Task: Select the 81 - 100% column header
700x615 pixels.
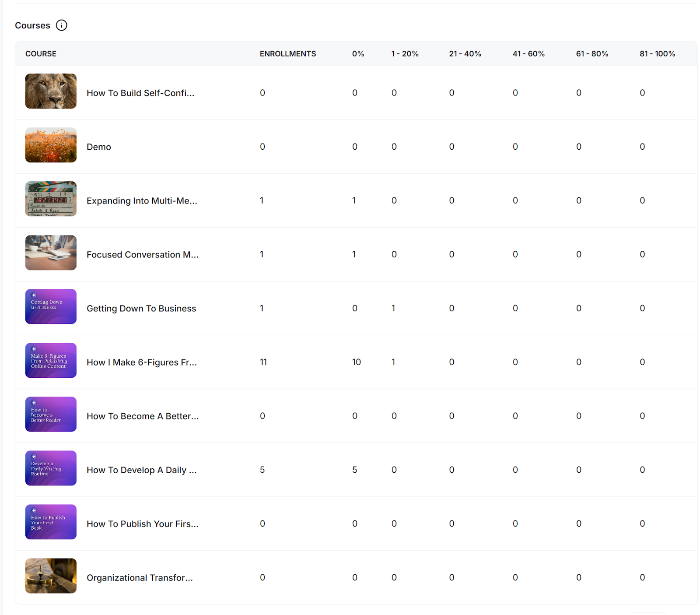Action: 657,54
